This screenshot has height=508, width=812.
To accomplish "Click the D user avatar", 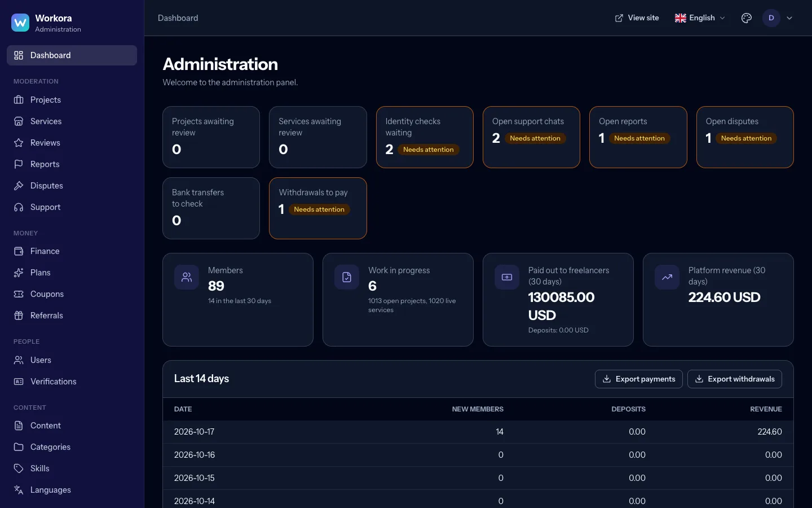I will click(x=771, y=18).
